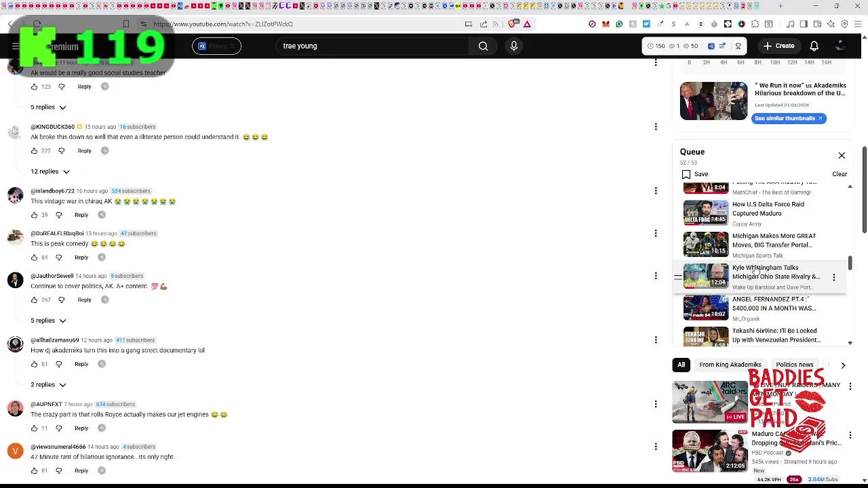The width and height of the screenshot is (868, 488).
Task: Open the Brave Wallet icon
Action: pos(817,24)
